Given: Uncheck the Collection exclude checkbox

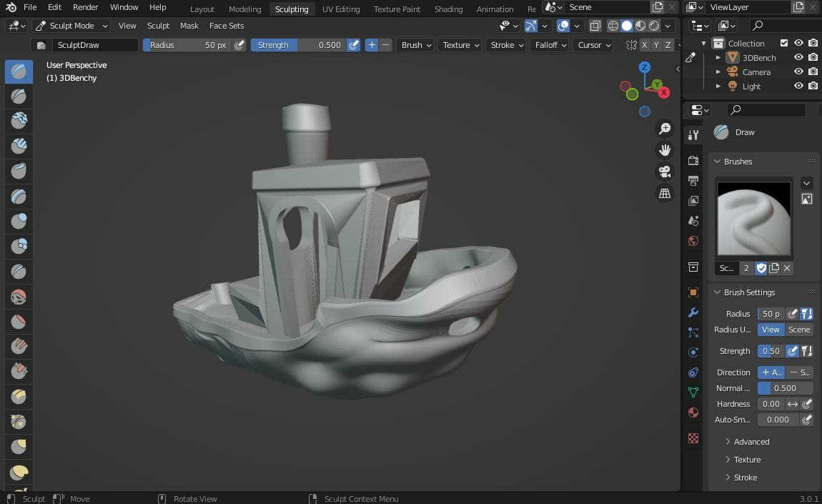Looking at the screenshot, I should [x=784, y=43].
